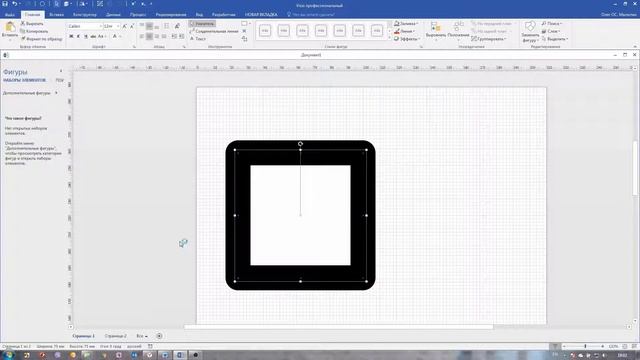
Task: Toggle bold formatting (Ж)
Action: pos(71,36)
